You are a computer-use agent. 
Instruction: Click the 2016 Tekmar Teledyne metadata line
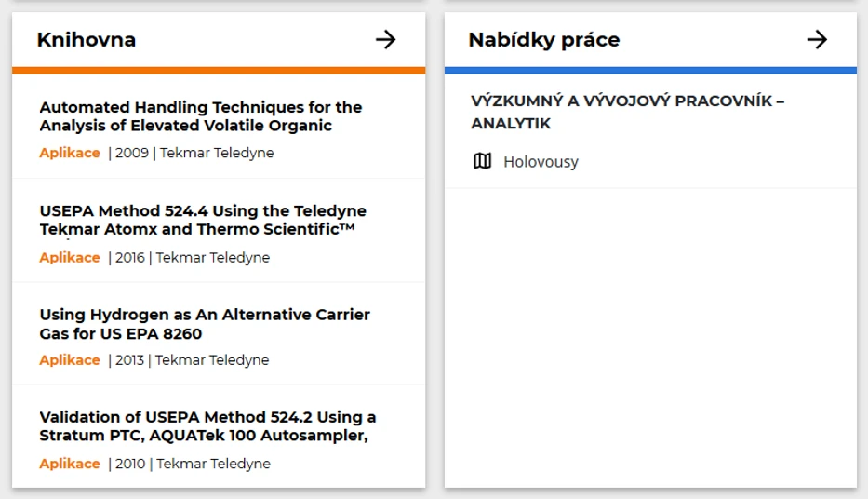click(191, 257)
